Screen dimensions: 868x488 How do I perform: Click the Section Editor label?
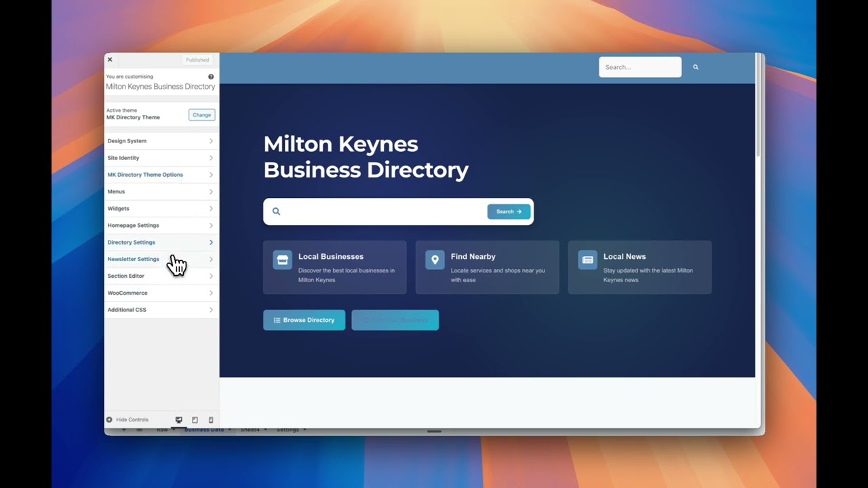point(125,276)
